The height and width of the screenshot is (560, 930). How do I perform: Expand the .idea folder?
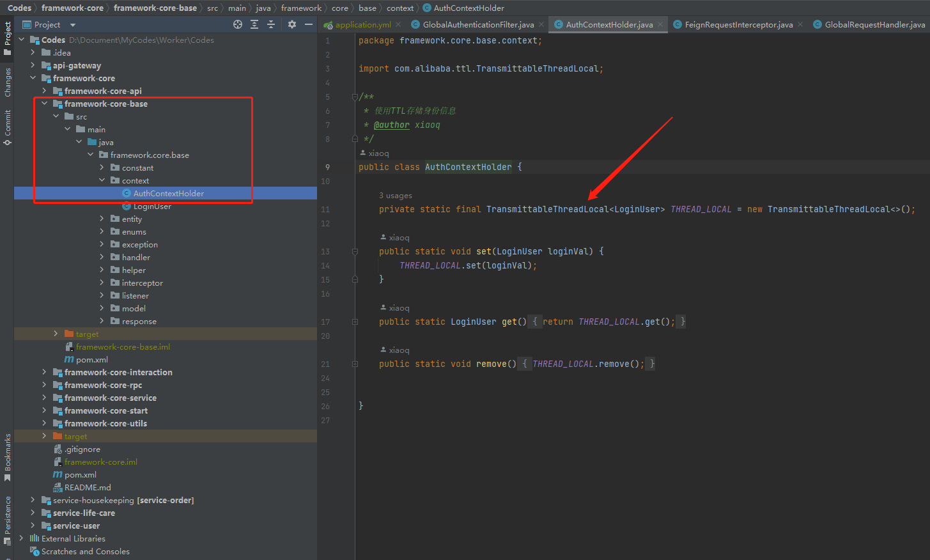(x=33, y=52)
